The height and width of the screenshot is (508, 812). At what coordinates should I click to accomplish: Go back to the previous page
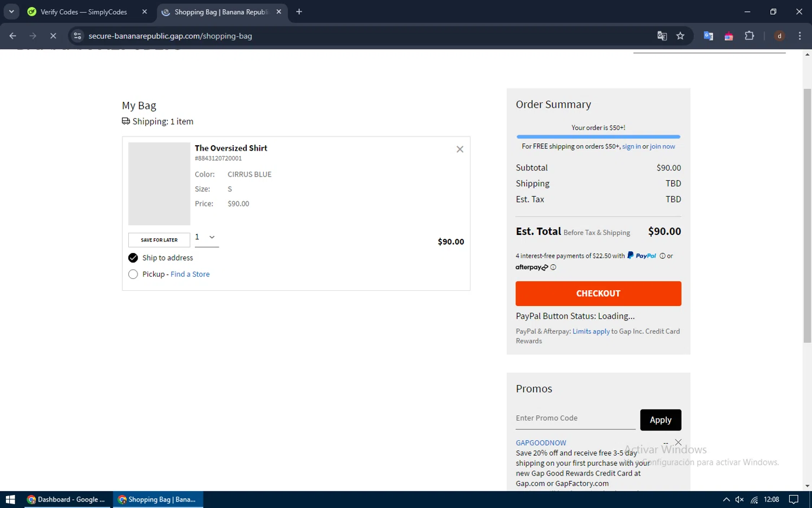[12, 36]
